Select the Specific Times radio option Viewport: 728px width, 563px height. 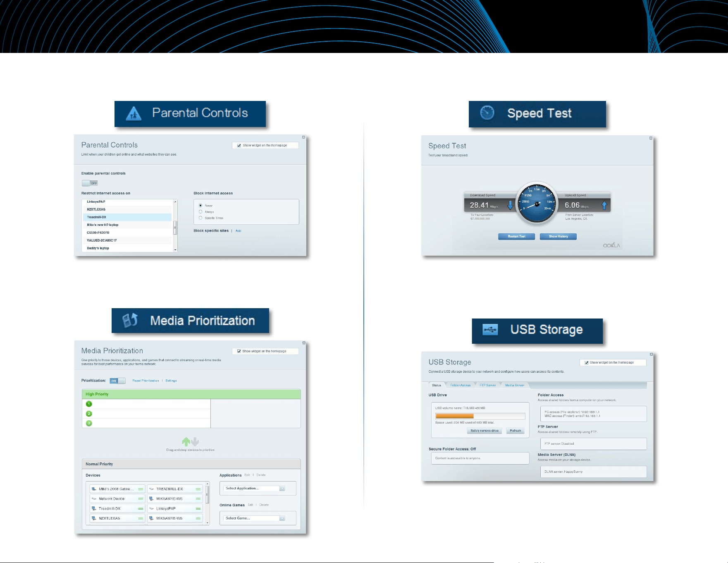[x=200, y=218]
